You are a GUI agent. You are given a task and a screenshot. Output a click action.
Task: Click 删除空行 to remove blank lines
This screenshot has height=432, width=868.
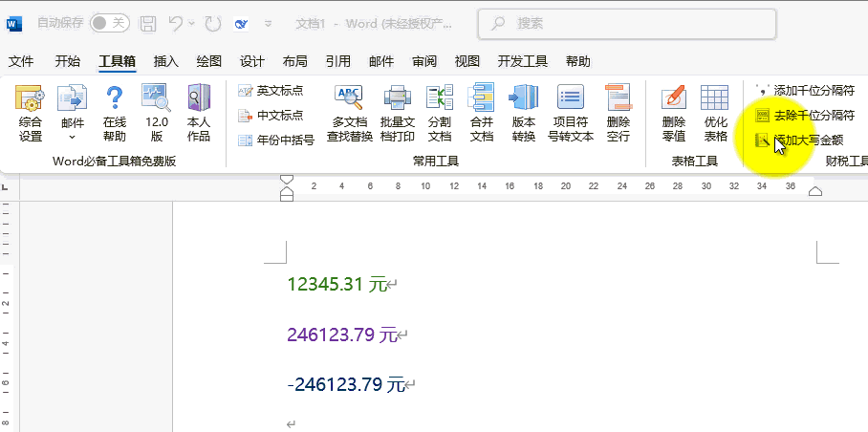pyautogui.click(x=618, y=113)
